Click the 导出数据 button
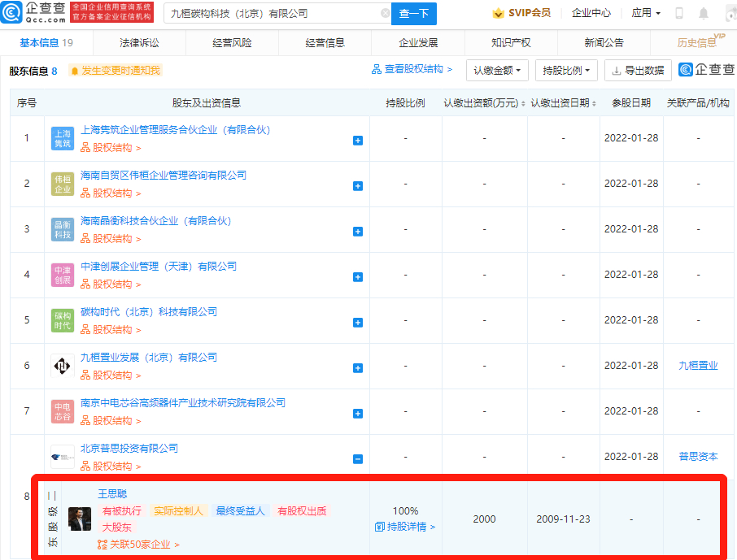Viewport: 737px width, 560px height. click(x=638, y=71)
